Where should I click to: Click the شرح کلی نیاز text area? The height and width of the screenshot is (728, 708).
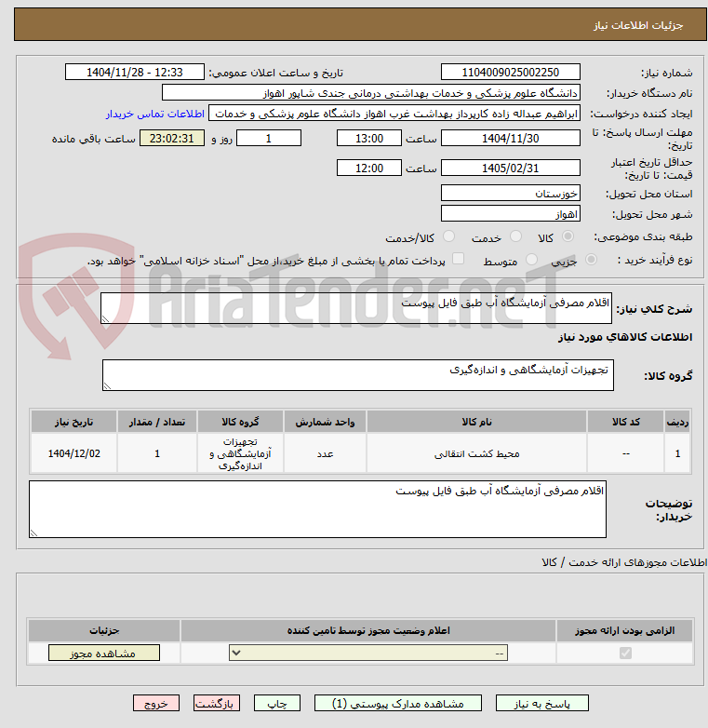pyautogui.click(x=355, y=308)
